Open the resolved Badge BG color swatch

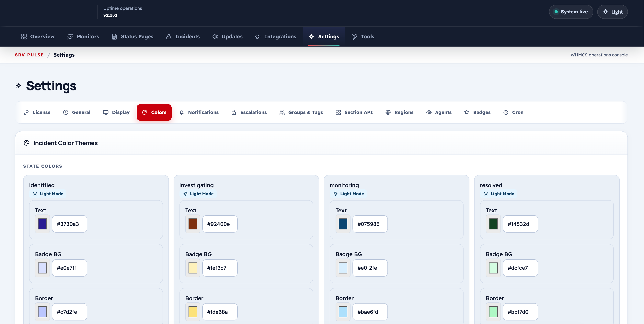click(493, 268)
